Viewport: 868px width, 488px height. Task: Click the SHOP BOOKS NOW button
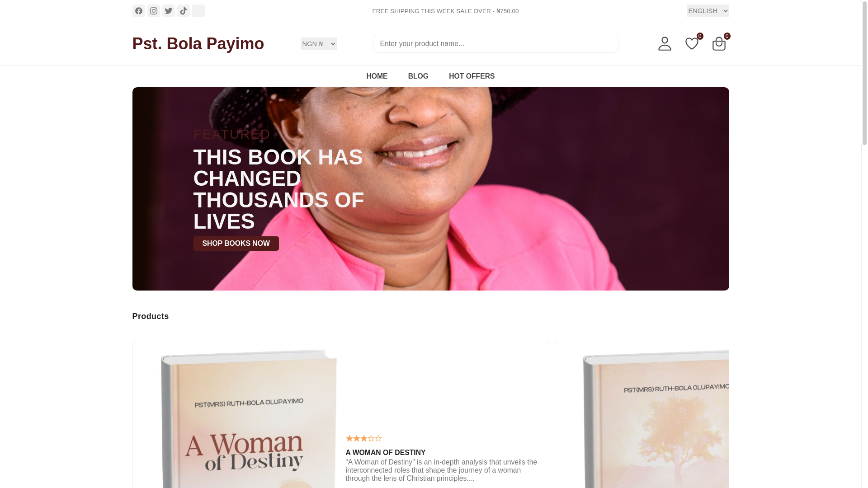coord(236,244)
